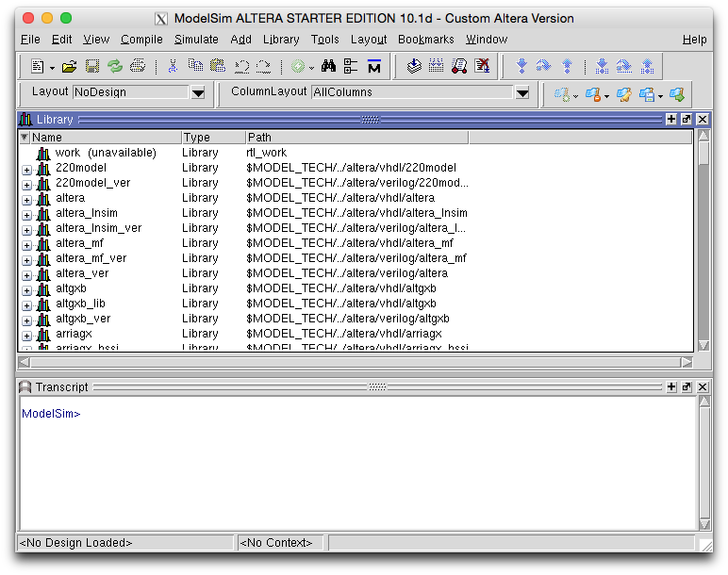Zoom the Transcript panel with plus button
728x575 pixels.
670,387
